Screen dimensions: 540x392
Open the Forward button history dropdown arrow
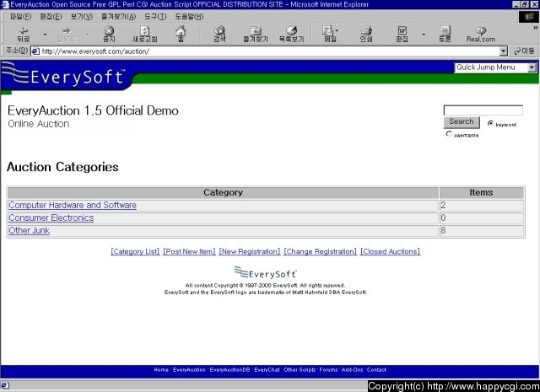[x=88, y=35]
